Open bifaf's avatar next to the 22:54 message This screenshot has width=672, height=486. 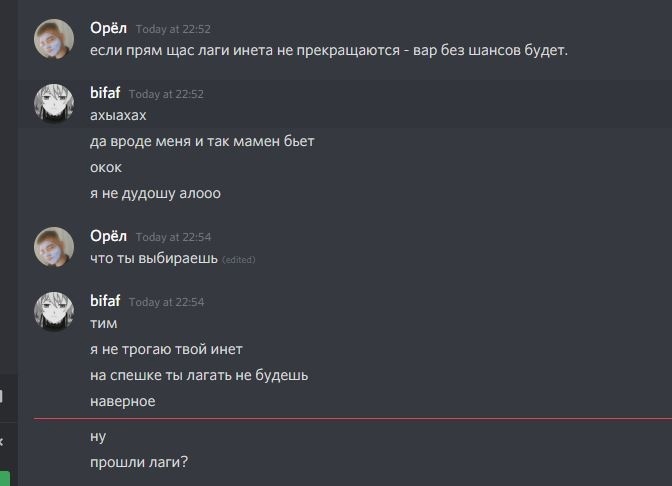[x=54, y=311]
